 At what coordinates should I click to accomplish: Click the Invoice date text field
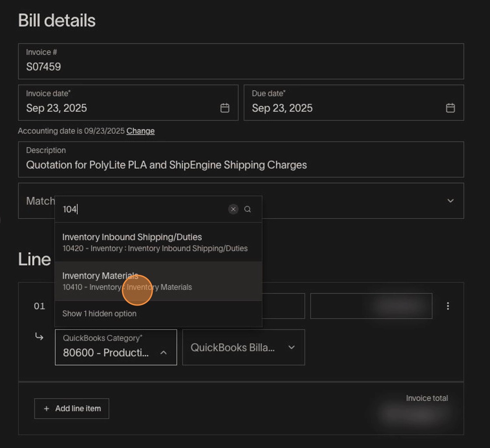pyautogui.click(x=118, y=108)
